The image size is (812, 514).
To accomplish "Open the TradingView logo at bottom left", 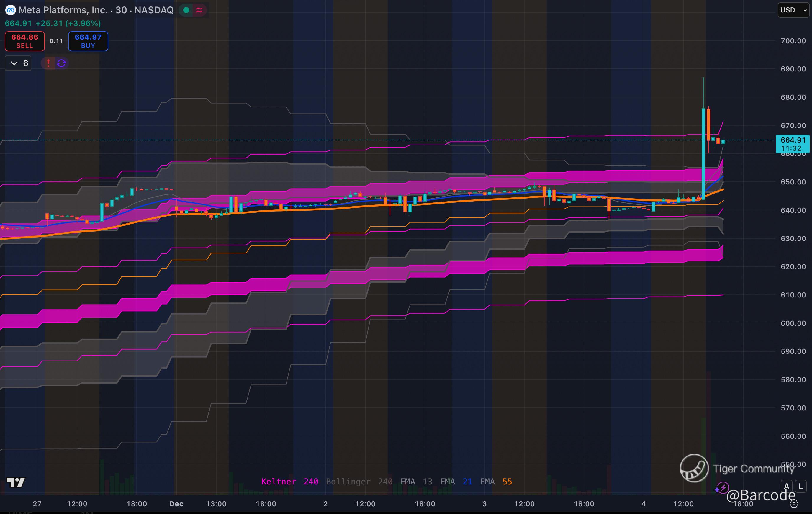I will coord(16,482).
